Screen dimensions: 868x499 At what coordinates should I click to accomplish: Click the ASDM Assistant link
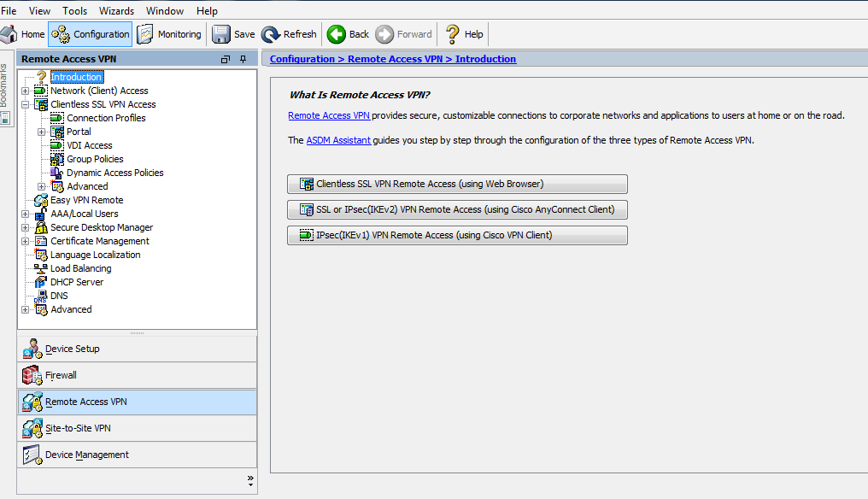point(338,140)
